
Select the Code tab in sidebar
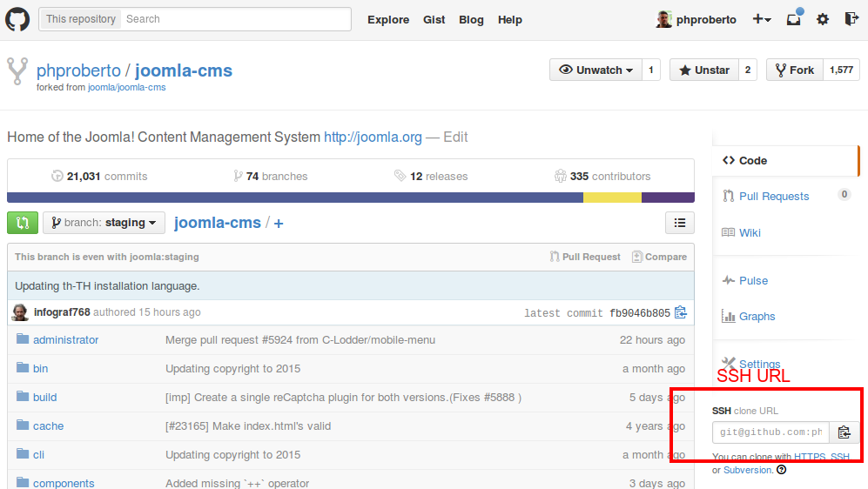point(786,161)
